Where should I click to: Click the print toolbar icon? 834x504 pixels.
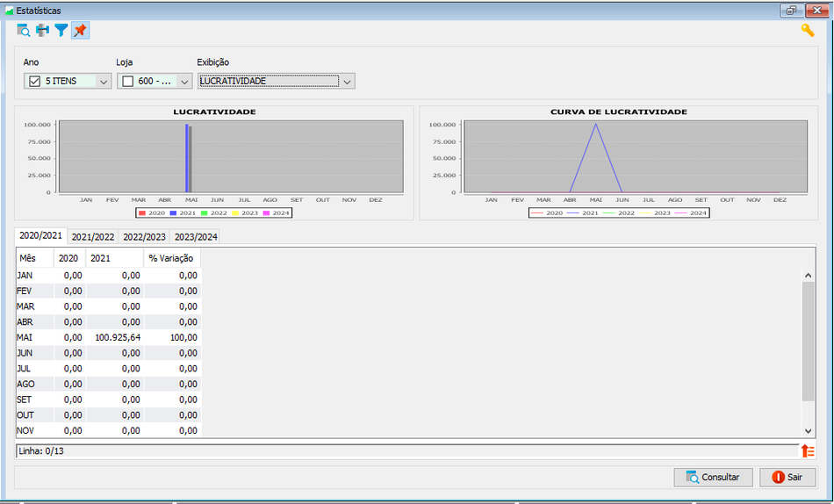coord(42,31)
